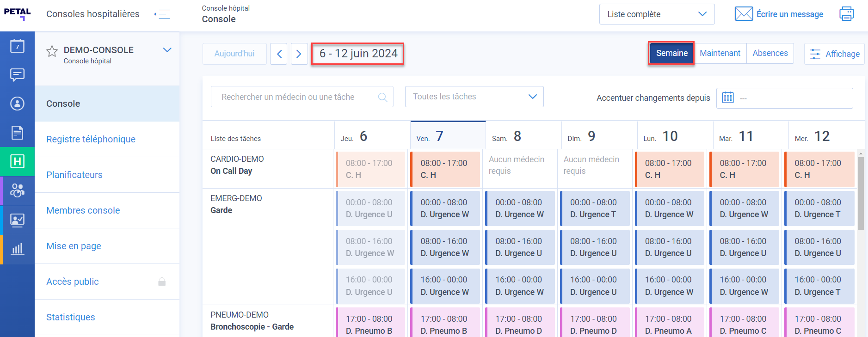The height and width of the screenshot is (337, 868).
Task: Click the printer icon at top right
Action: point(846,14)
